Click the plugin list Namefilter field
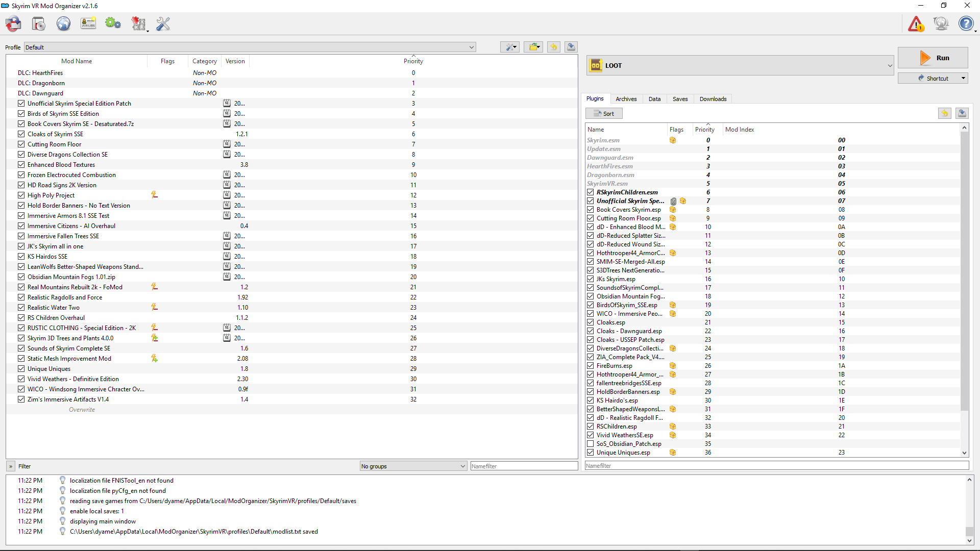Screen dimensions: 980x551 (x=776, y=465)
